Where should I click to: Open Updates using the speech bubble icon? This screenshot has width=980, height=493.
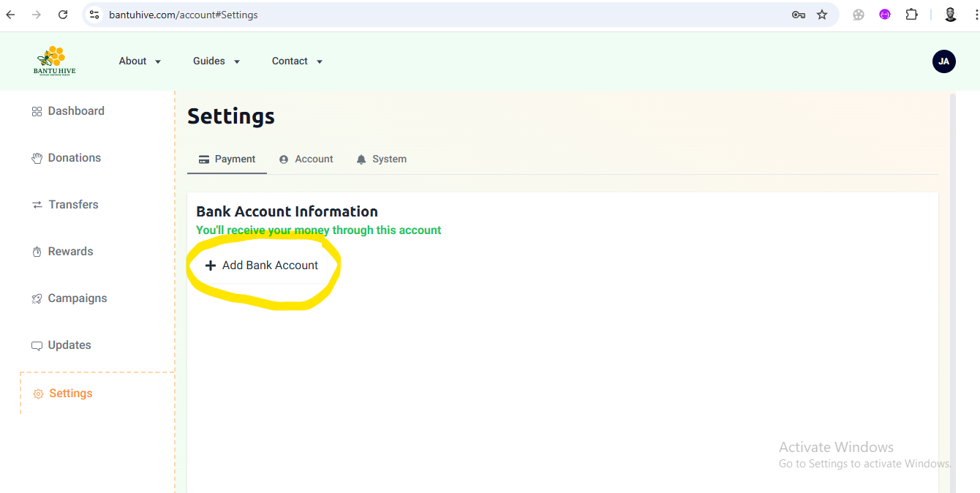37,345
